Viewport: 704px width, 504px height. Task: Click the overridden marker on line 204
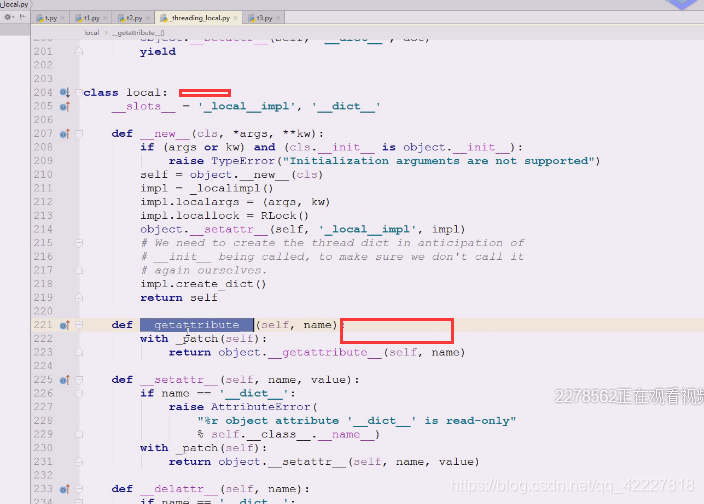coord(65,93)
